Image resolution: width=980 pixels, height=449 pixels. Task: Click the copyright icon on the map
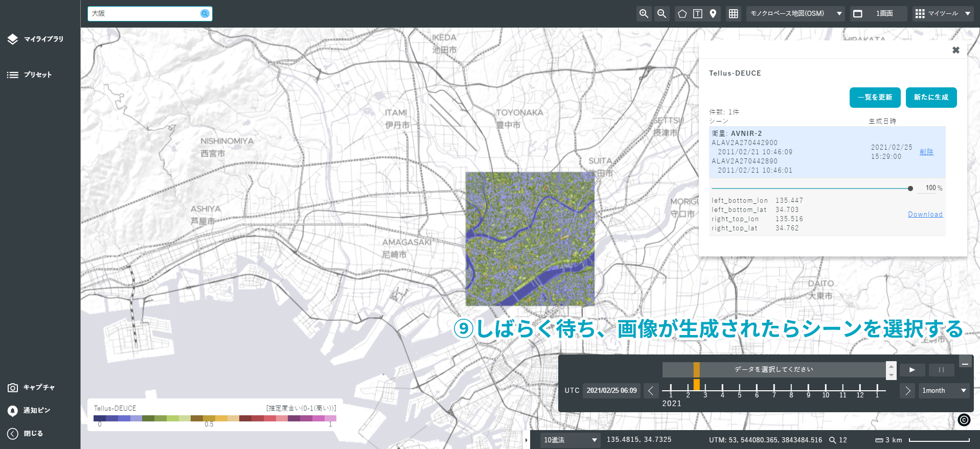click(x=964, y=420)
